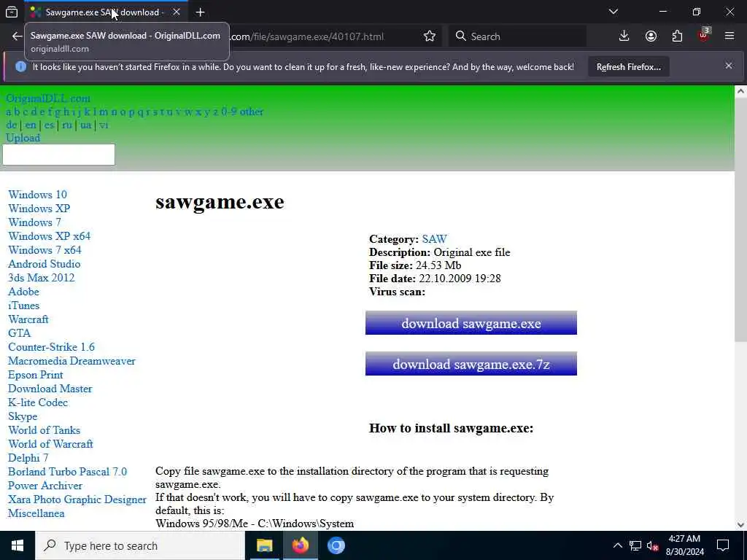Screen dimensions: 747x560
Task: Switch site language to 'en'
Action: (31, 125)
